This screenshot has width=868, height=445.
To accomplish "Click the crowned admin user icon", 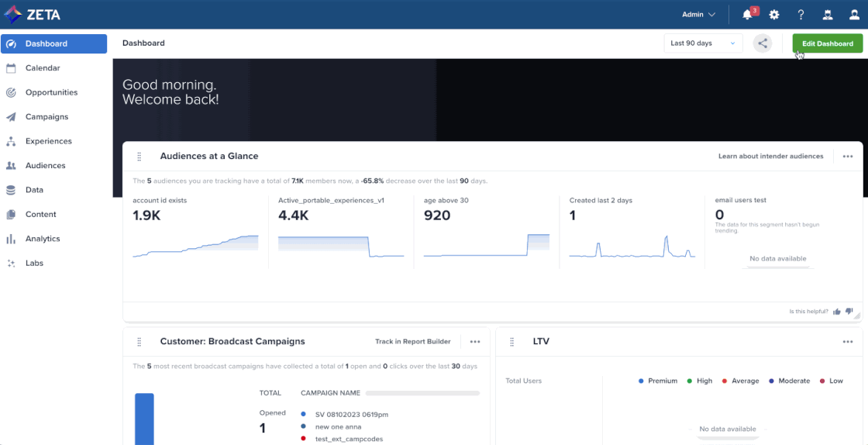I will tap(828, 15).
